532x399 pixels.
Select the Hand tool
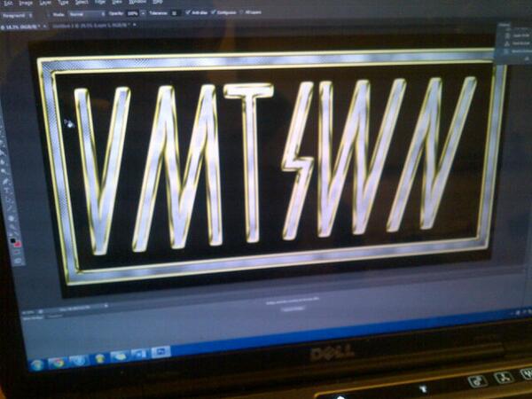12,218
